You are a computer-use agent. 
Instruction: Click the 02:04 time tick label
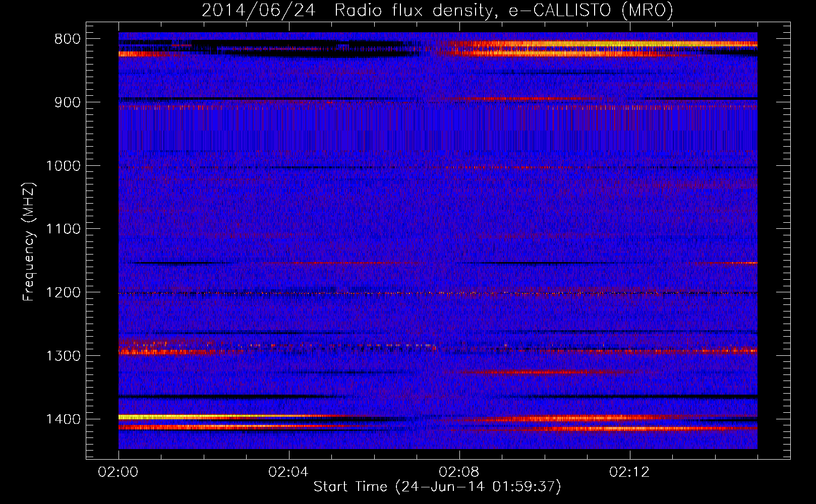pyautogui.click(x=288, y=472)
